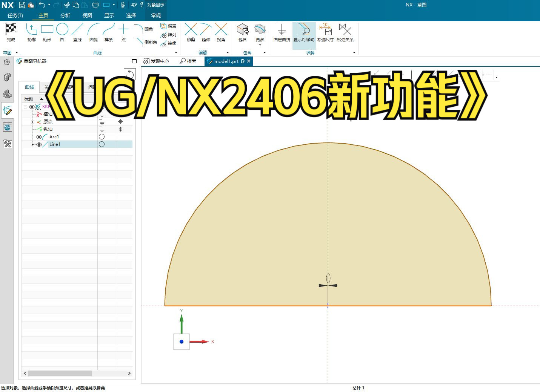The width and height of the screenshot is (540, 392).
Task: Open the 视图 ribbon tab
Action: point(86,15)
